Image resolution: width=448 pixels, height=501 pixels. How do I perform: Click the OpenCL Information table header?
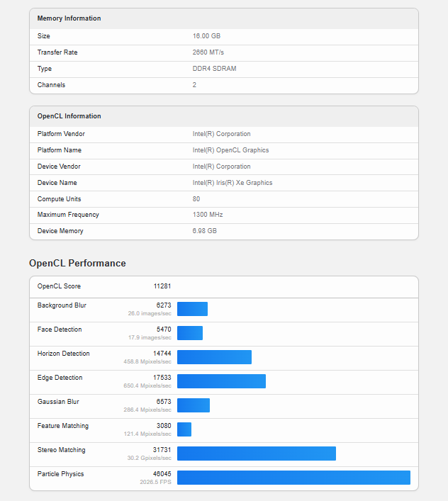[69, 116]
